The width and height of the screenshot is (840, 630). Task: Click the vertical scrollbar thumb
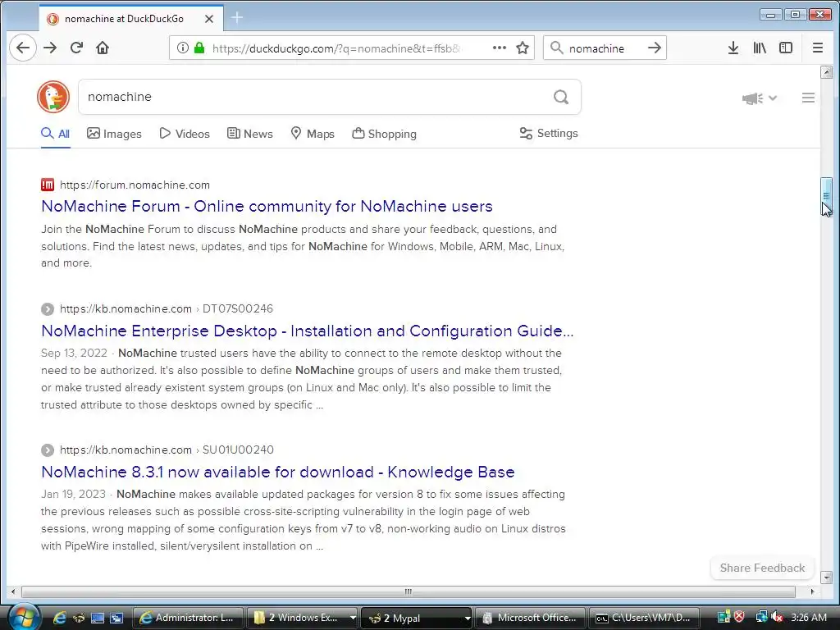[x=826, y=195]
